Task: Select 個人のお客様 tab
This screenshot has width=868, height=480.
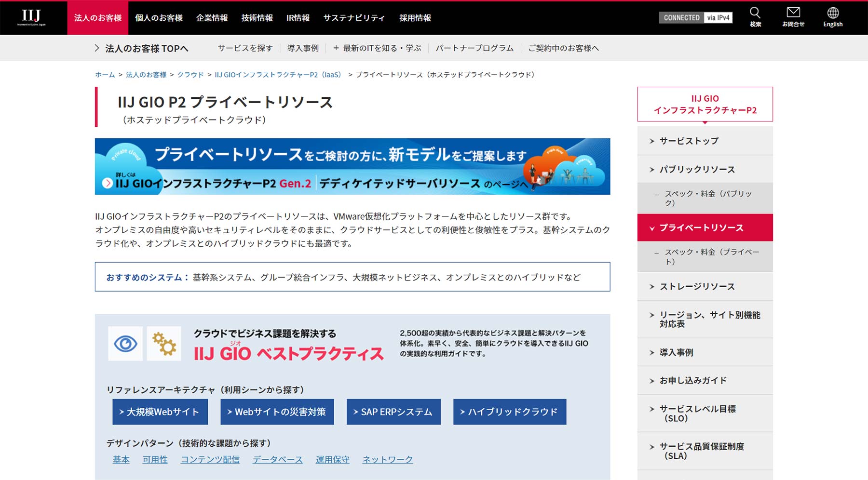Action: (159, 18)
